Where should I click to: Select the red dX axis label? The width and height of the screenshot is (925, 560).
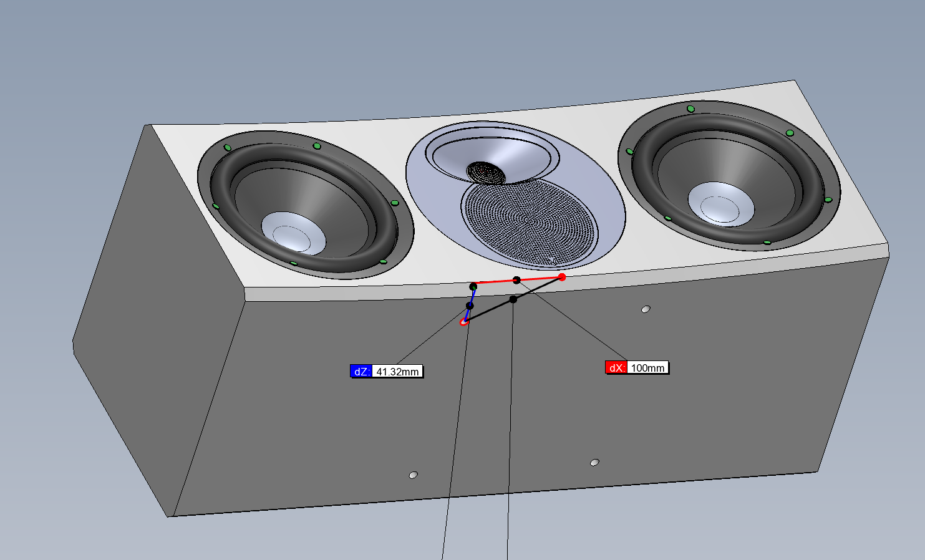616,368
